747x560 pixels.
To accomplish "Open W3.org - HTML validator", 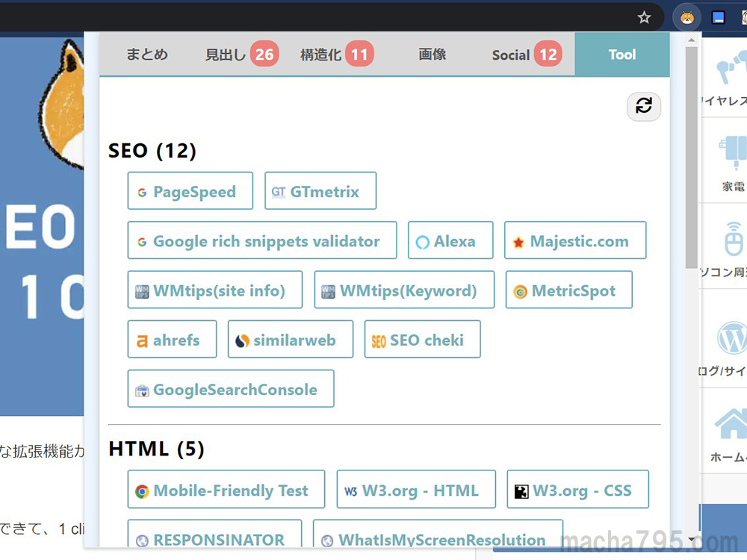I will tap(416, 490).
